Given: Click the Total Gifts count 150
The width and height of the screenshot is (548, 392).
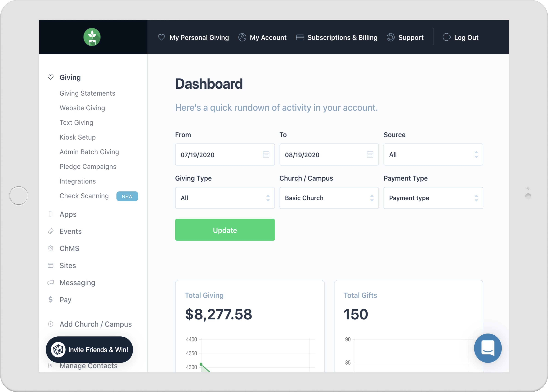Looking at the screenshot, I should coord(356,314).
